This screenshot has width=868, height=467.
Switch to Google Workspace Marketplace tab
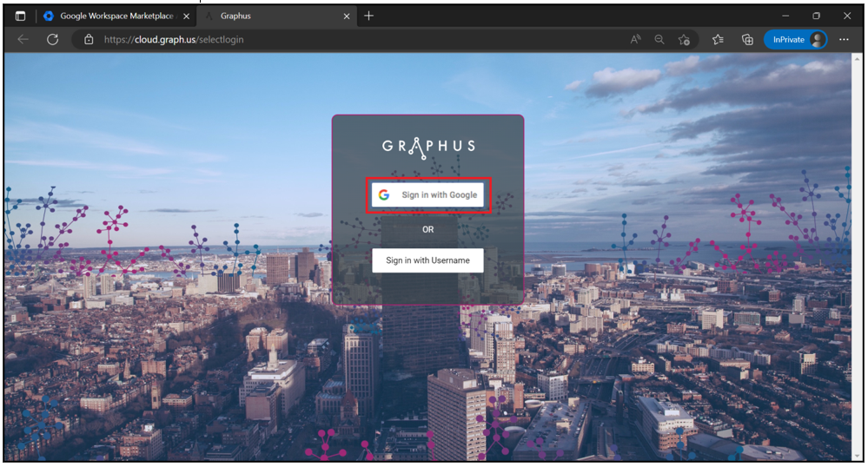pos(116,16)
